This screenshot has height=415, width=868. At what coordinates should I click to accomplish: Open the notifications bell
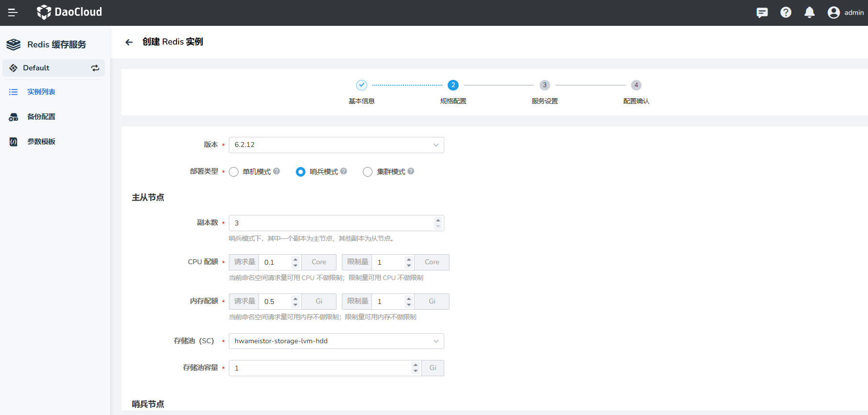[x=809, y=12]
